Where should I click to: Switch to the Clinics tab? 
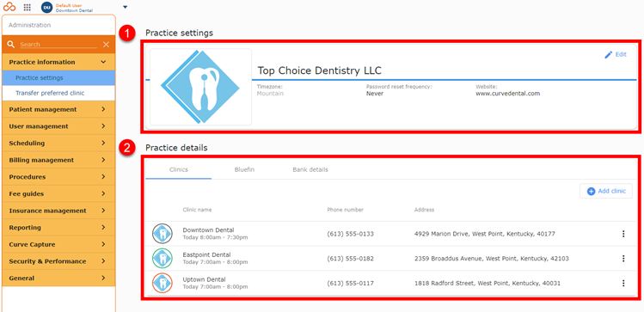(179, 169)
